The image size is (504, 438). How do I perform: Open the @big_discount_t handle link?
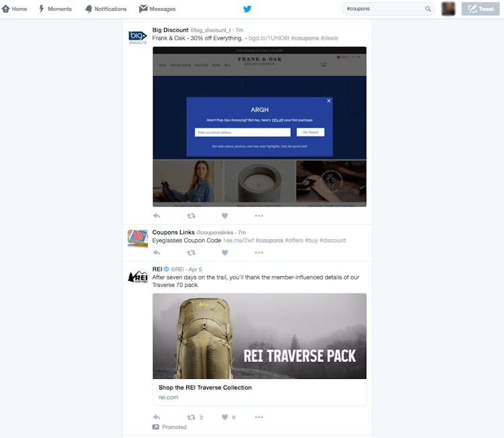pyautogui.click(x=210, y=30)
